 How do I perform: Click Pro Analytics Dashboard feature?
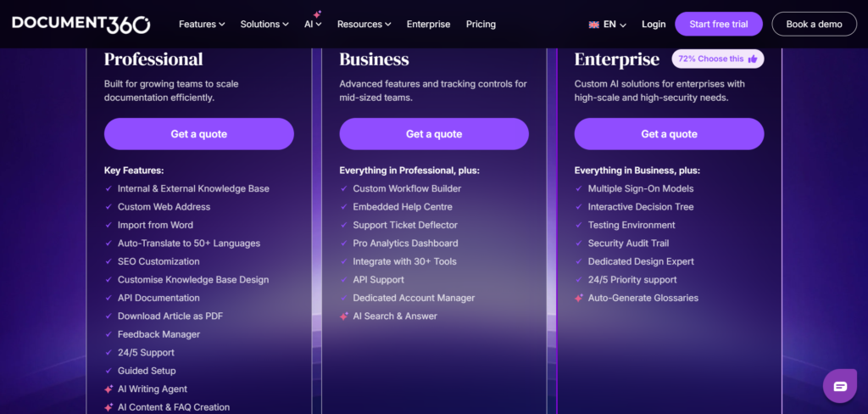coord(405,243)
